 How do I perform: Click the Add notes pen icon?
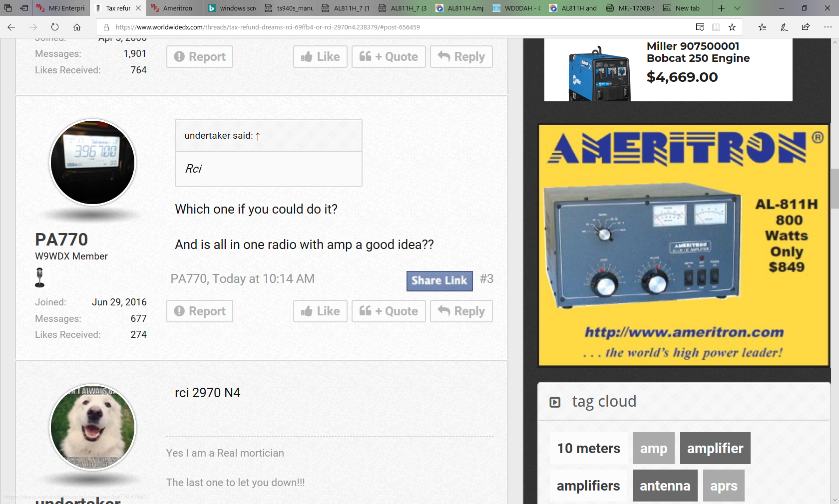pyautogui.click(x=784, y=27)
